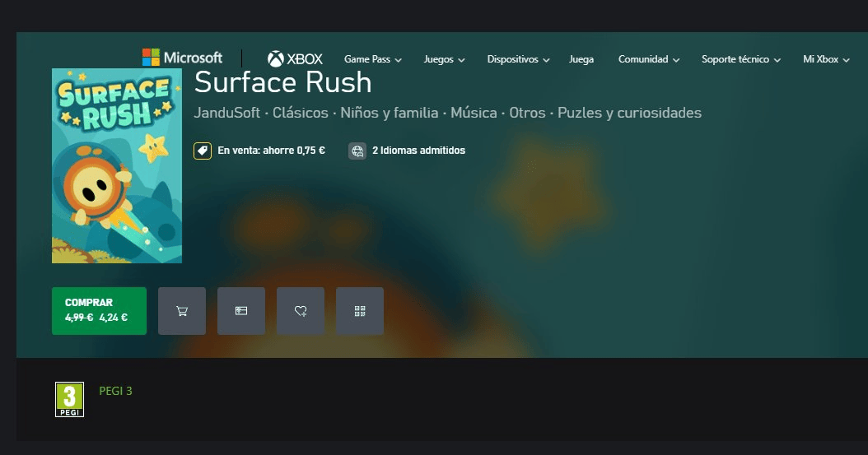The width and height of the screenshot is (868, 455).
Task: Open Puzles y curiosidades category
Action: pos(629,113)
